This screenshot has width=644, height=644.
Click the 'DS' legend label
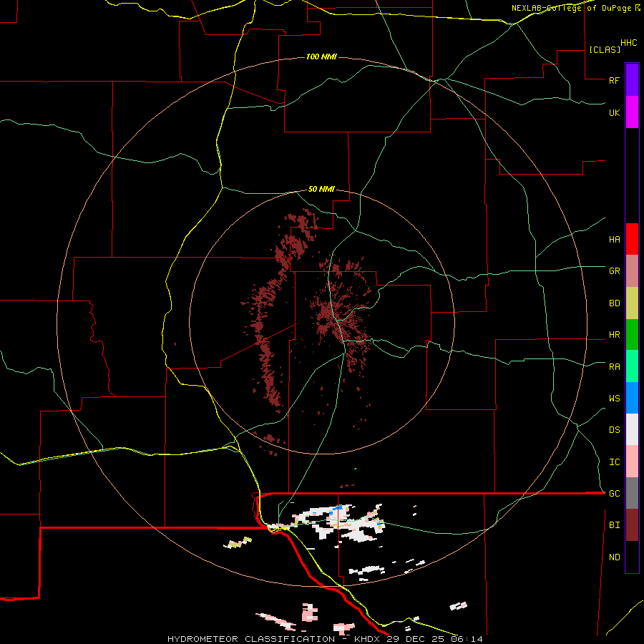pos(614,430)
